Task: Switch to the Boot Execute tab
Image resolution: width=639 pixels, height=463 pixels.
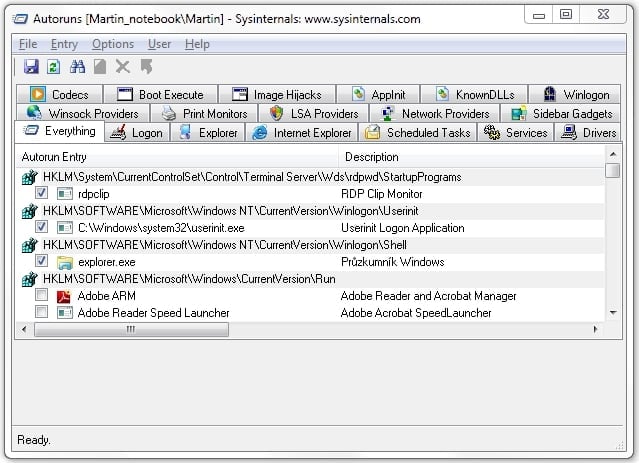Action: tap(161, 94)
